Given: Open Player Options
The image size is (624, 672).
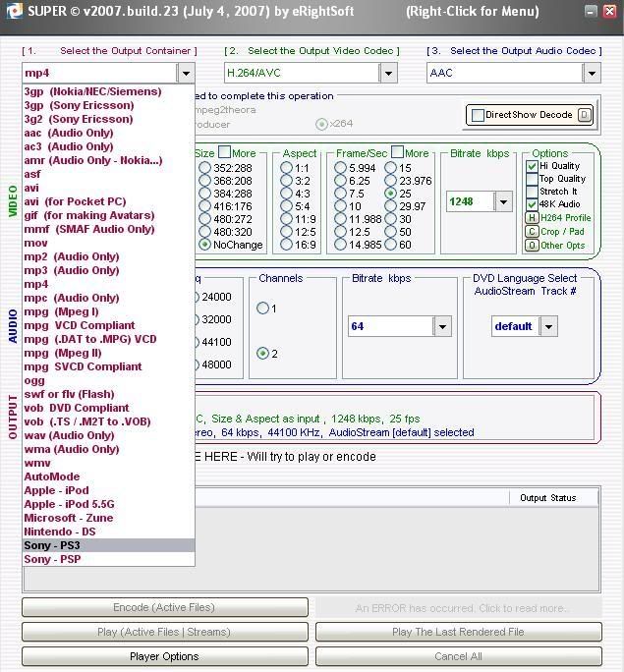Looking at the screenshot, I should (164, 656).
